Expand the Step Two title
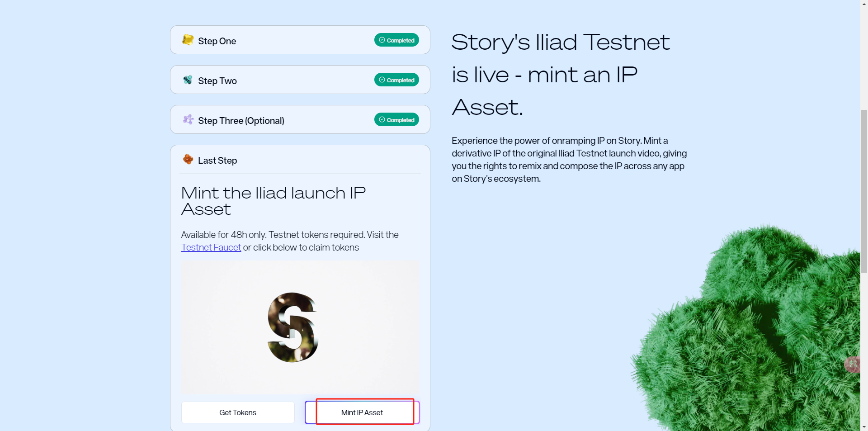The height and width of the screenshot is (431, 868). [217, 81]
